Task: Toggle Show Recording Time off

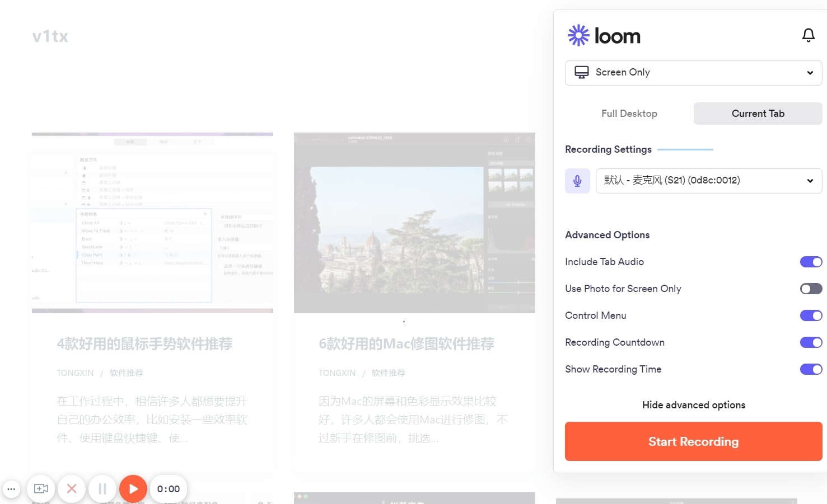Action: point(811,369)
